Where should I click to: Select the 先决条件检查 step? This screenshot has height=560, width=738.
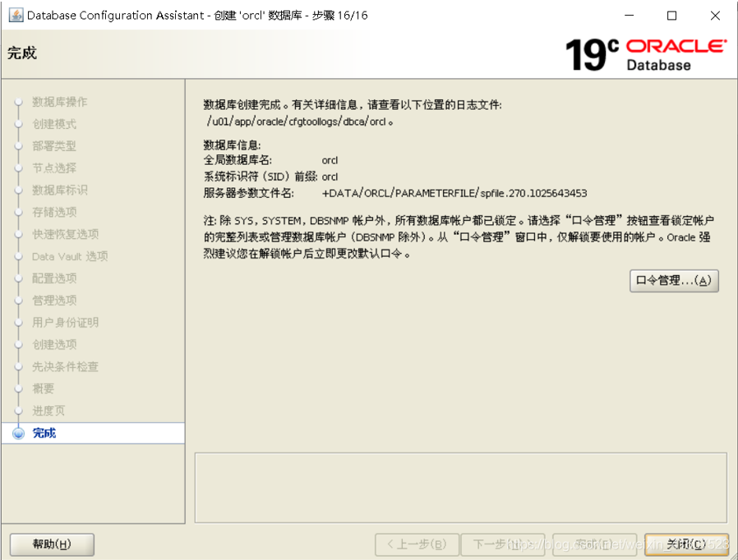pos(66,367)
